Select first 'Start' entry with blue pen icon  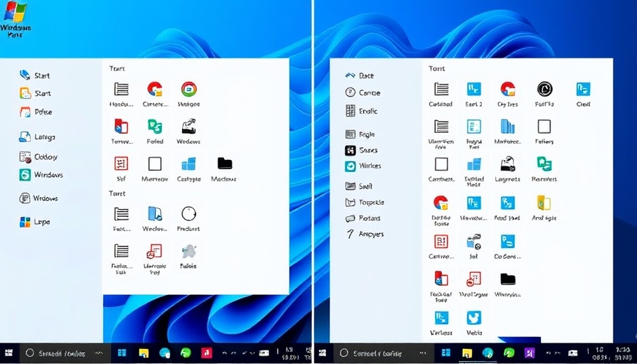click(35, 75)
